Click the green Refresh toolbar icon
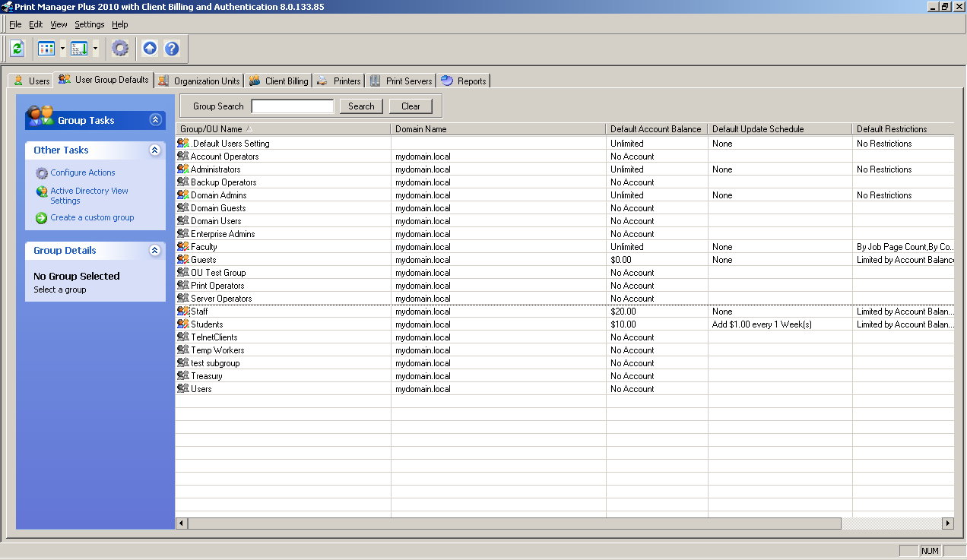The image size is (967, 560). [17, 49]
